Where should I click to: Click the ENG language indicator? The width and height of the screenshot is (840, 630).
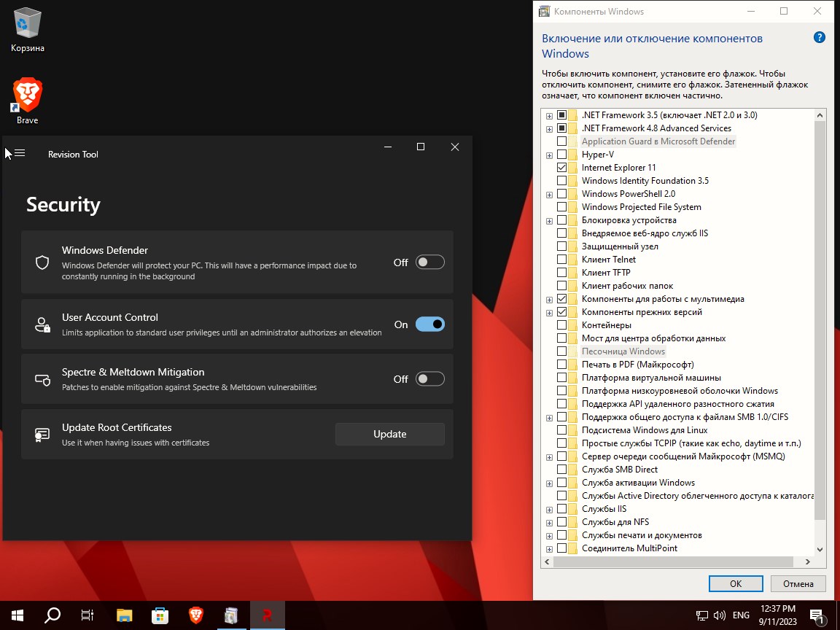[x=740, y=615]
